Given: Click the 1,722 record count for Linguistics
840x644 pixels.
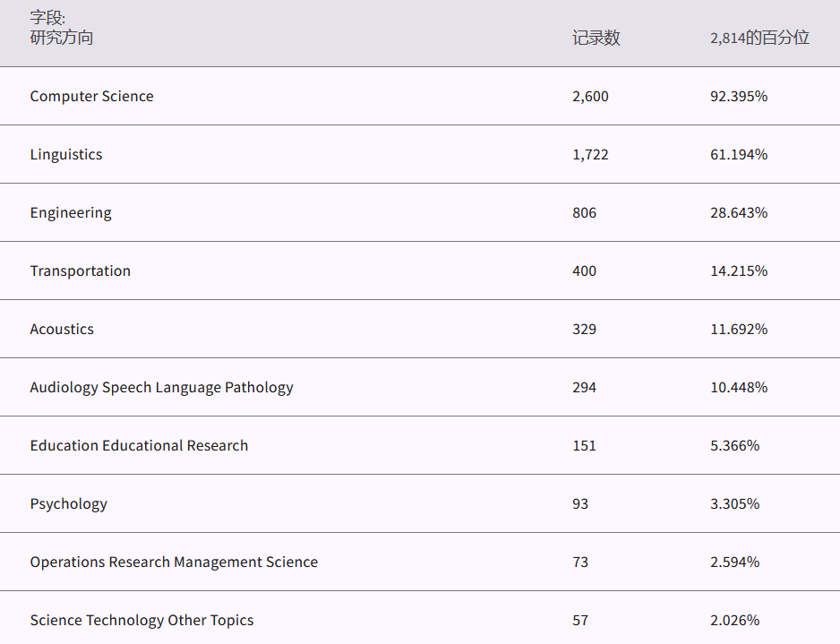Looking at the screenshot, I should [590, 154].
